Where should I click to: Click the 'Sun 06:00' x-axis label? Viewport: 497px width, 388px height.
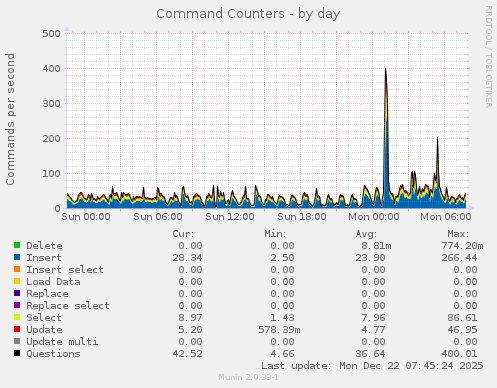point(158,217)
